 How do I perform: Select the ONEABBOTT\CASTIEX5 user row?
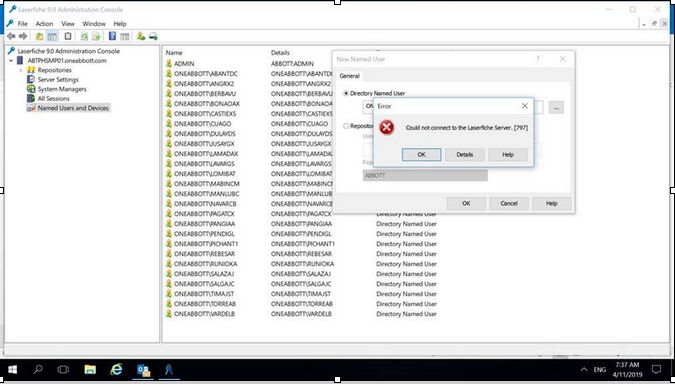(x=204, y=114)
